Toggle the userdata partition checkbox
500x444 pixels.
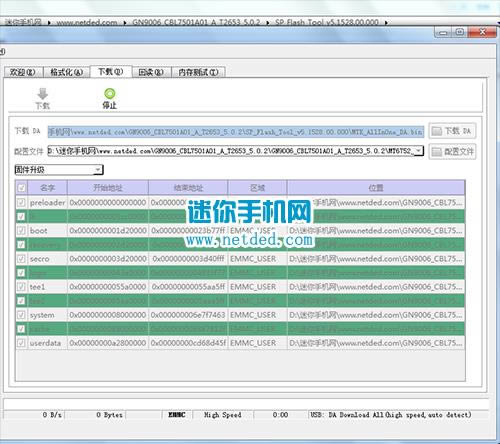(21, 343)
